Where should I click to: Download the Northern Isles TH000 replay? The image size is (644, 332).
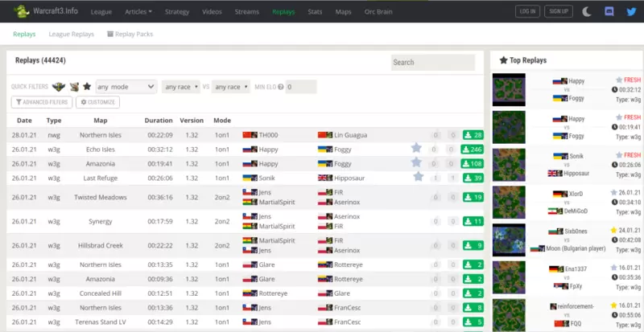coord(473,135)
